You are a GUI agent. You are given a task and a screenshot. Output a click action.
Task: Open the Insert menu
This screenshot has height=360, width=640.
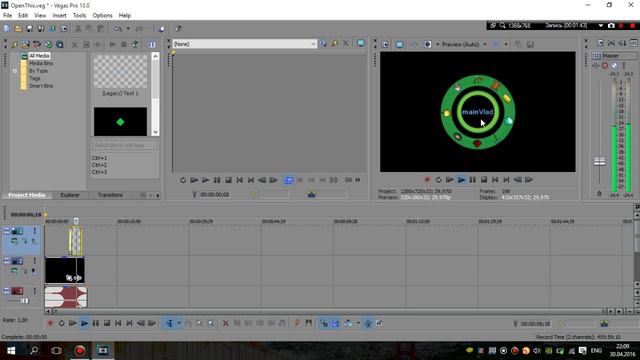60,16
